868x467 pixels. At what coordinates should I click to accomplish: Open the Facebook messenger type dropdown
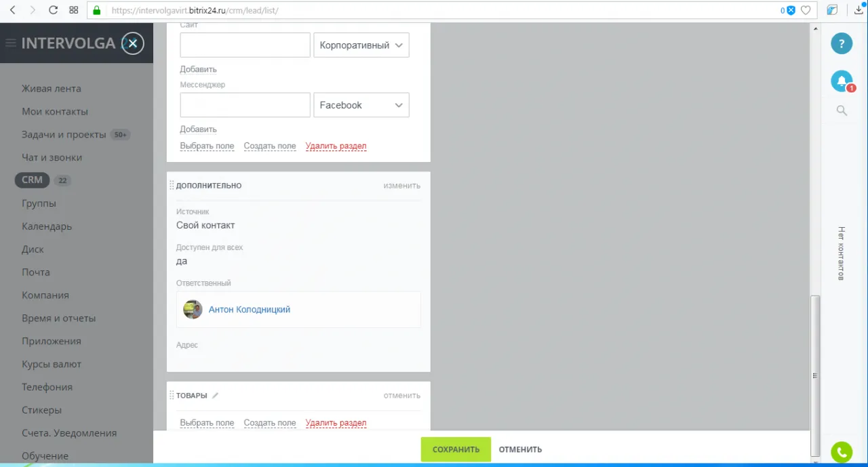361,105
